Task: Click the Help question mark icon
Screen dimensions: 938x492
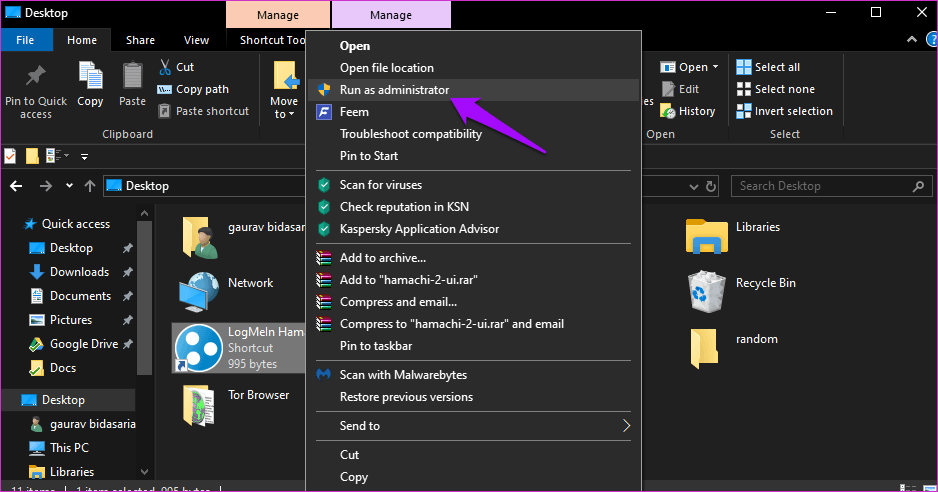Action: pos(932,40)
